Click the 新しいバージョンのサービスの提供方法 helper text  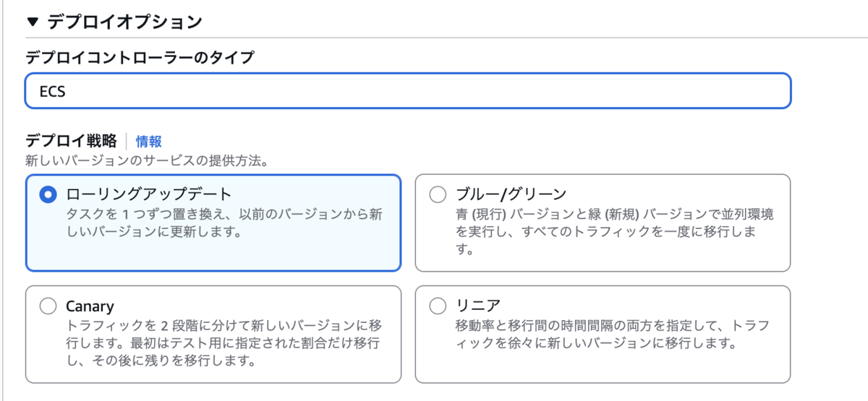pos(147,160)
